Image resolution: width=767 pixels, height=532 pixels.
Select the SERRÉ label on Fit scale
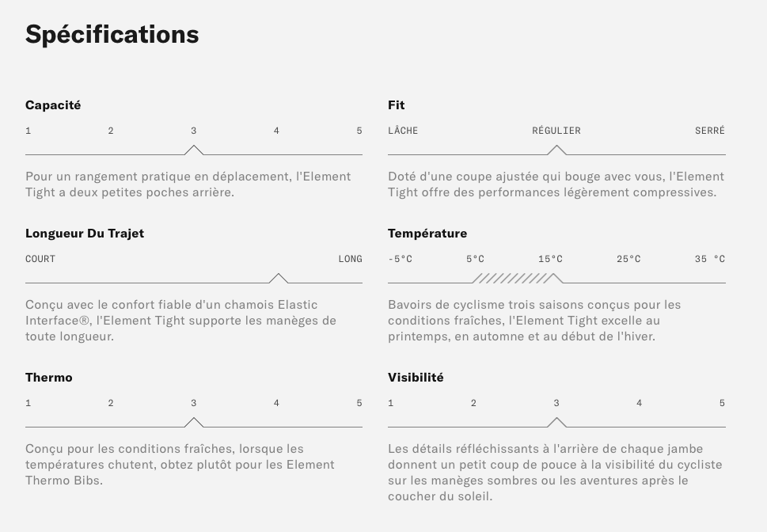pos(709,131)
